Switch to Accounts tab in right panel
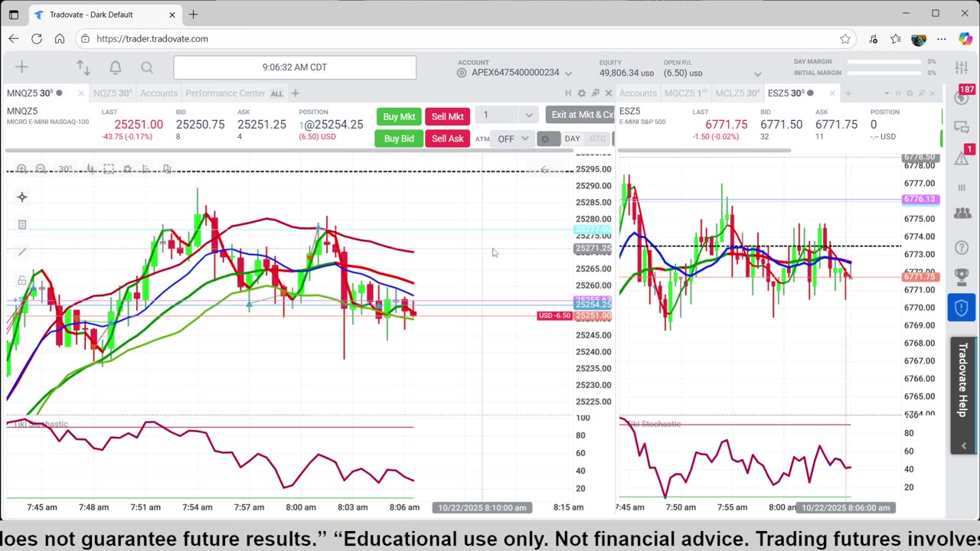980x551 pixels. [x=639, y=93]
